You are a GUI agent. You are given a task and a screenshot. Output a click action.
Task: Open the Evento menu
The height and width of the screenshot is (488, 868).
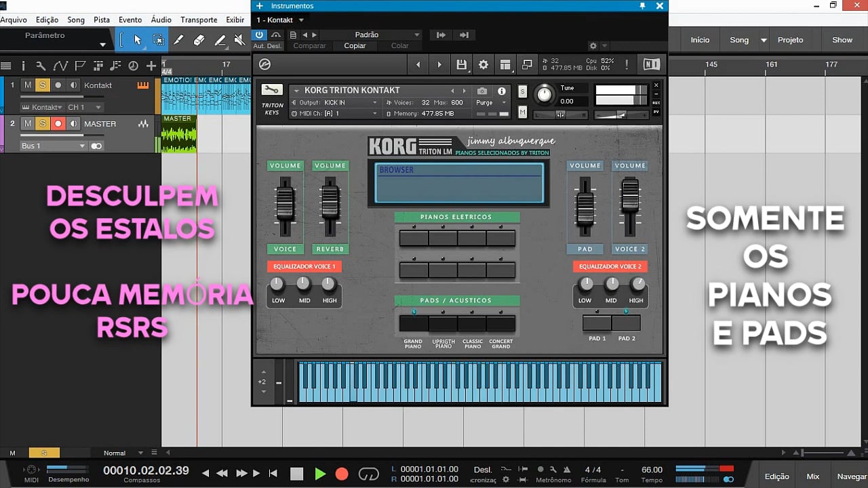click(130, 20)
